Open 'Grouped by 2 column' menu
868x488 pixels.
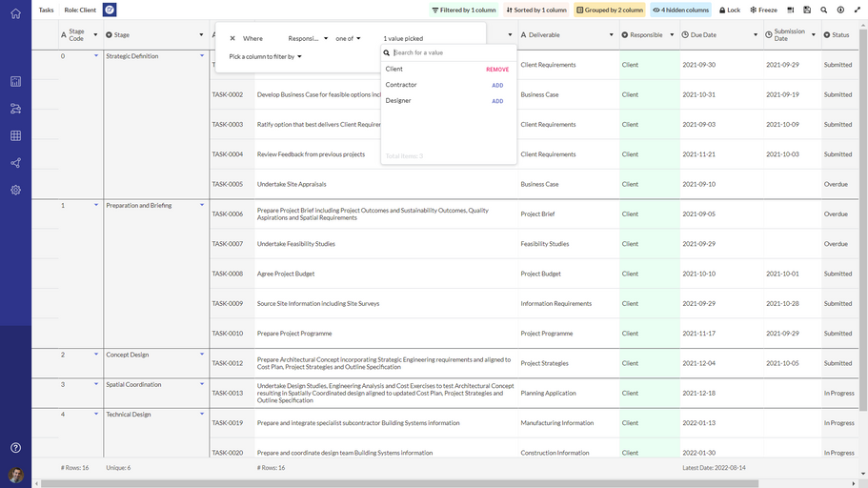(x=610, y=10)
